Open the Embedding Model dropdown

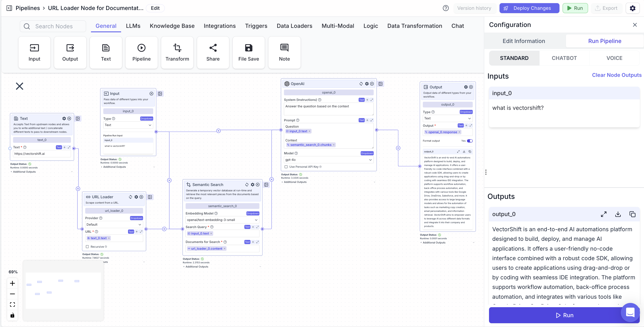click(x=222, y=220)
